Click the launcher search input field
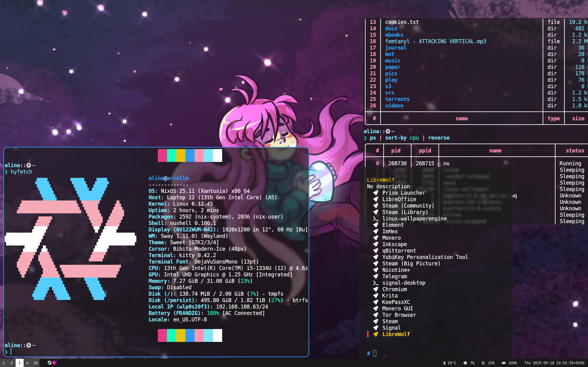Screen dimensions: 588x367 click(429, 354)
